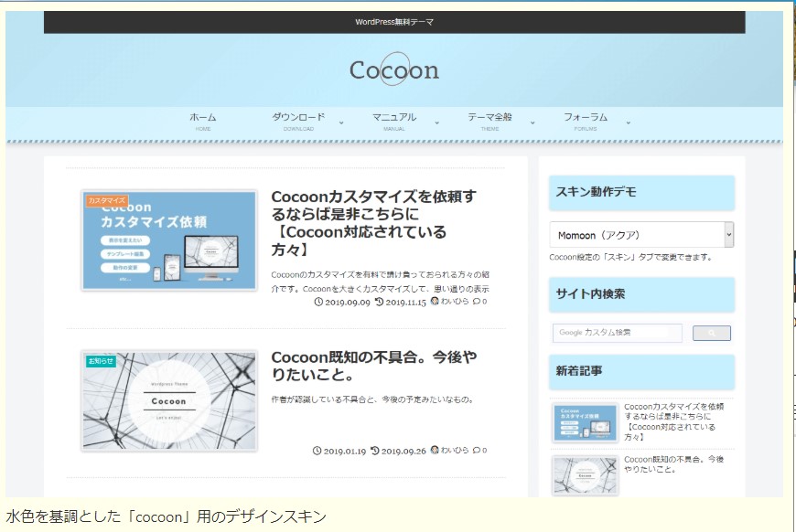Click the 2019.11.15 update date
This screenshot has height=532, width=796.
[x=401, y=303]
